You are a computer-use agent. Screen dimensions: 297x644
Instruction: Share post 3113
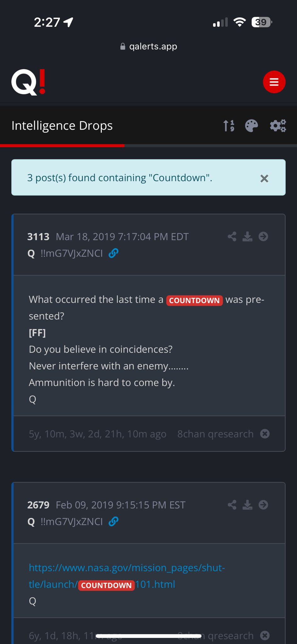[x=232, y=236]
